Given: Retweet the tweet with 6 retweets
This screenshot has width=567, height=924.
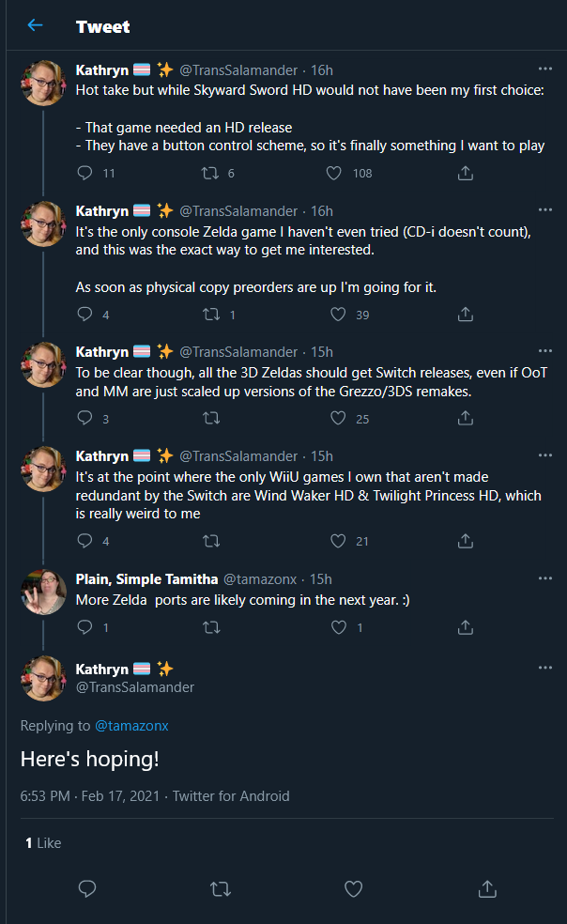Looking at the screenshot, I should point(210,173).
